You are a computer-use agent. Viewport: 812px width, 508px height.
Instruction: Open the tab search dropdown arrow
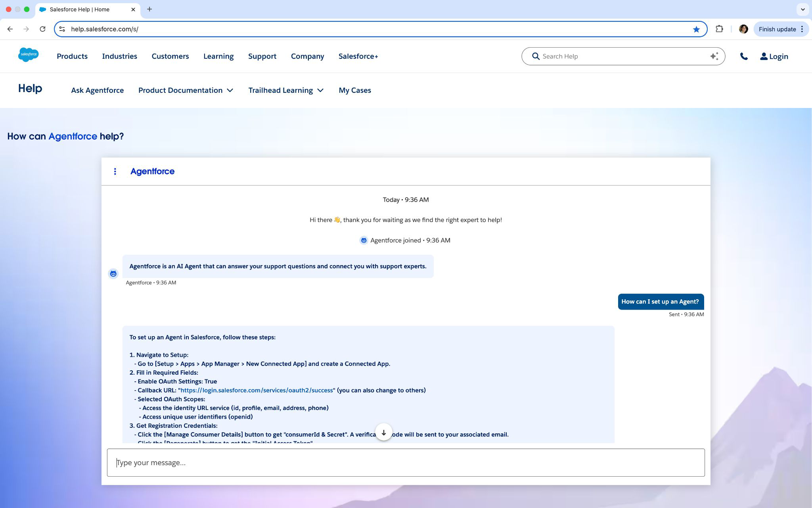tap(802, 9)
